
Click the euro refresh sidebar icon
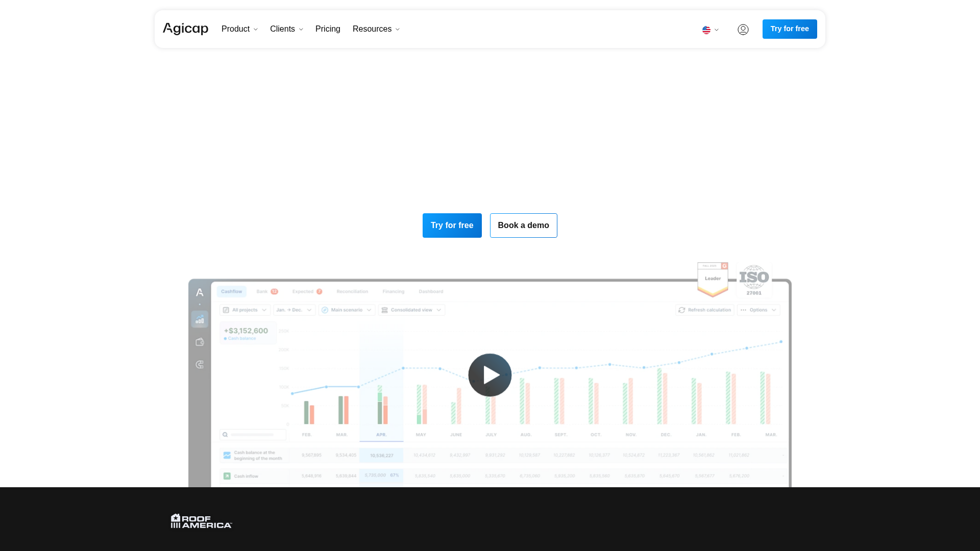(x=200, y=364)
